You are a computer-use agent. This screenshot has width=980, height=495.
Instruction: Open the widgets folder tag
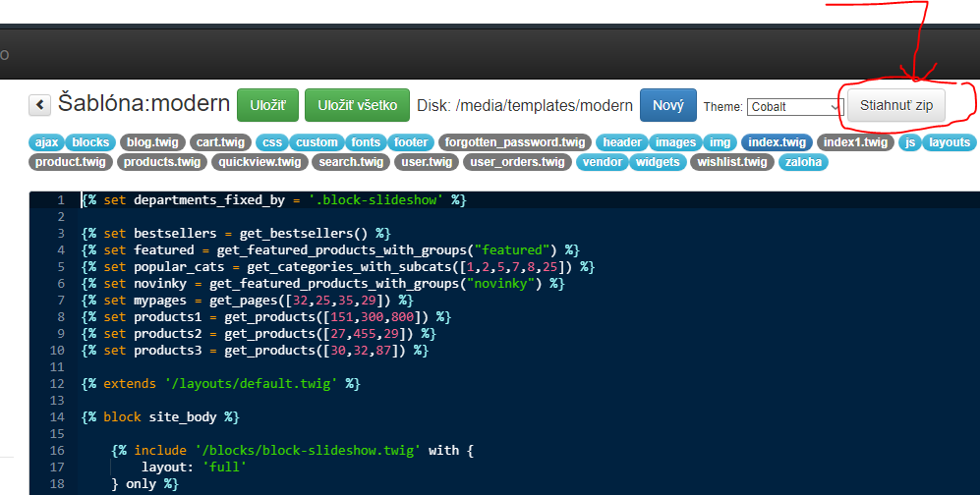click(658, 162)
